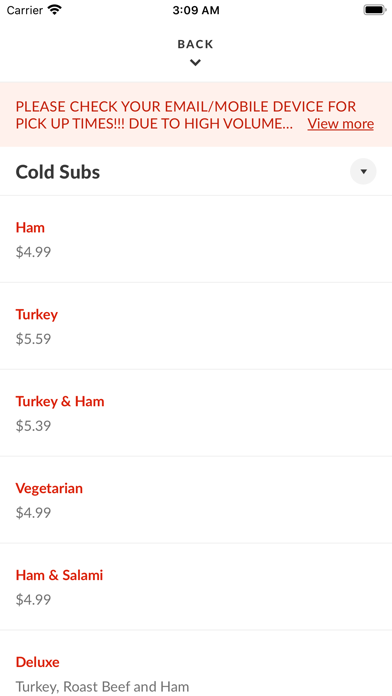Tap the Turkey, Roast Beef and Ham description
The width and height of the screenshot is (392, 696).
coord(103,687)
